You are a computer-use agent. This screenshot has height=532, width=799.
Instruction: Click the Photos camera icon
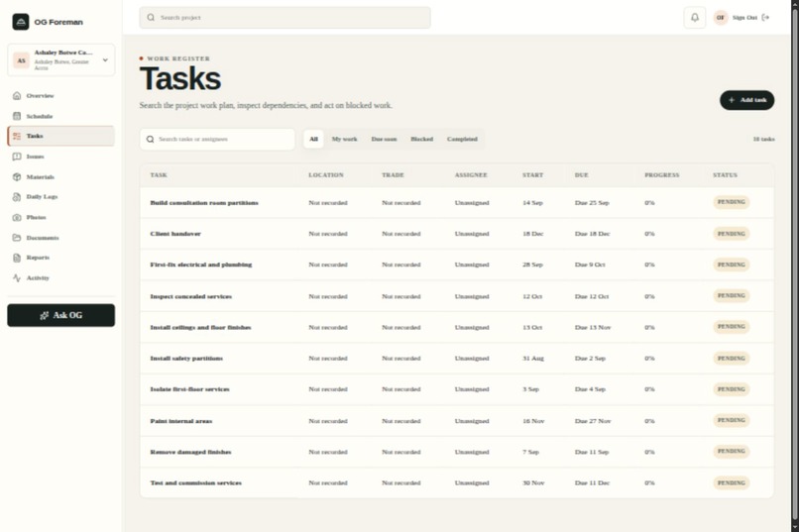pos(17,217)
